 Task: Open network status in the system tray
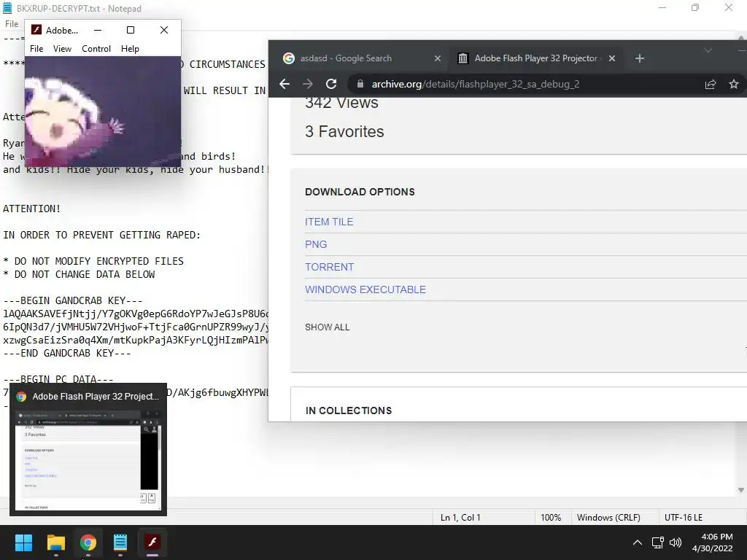(x=658, y=542)
